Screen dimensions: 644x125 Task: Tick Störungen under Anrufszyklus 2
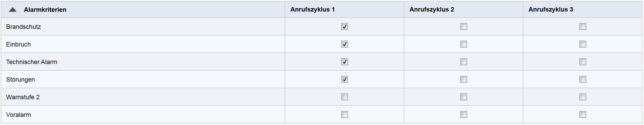pyautogui.click(x=463, y=79)
